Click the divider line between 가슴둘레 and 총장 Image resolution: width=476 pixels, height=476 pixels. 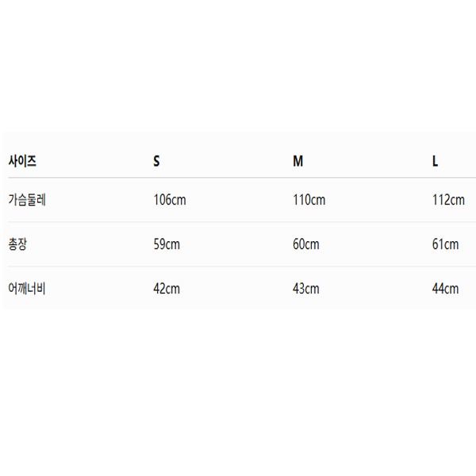(x=242, y=222)
